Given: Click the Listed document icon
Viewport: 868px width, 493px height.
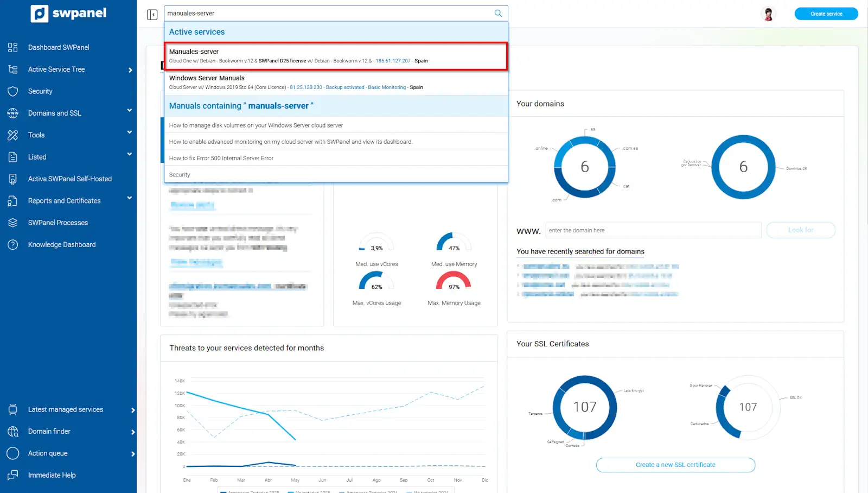Looking at the screenshot, I should (x=13, y=157).
